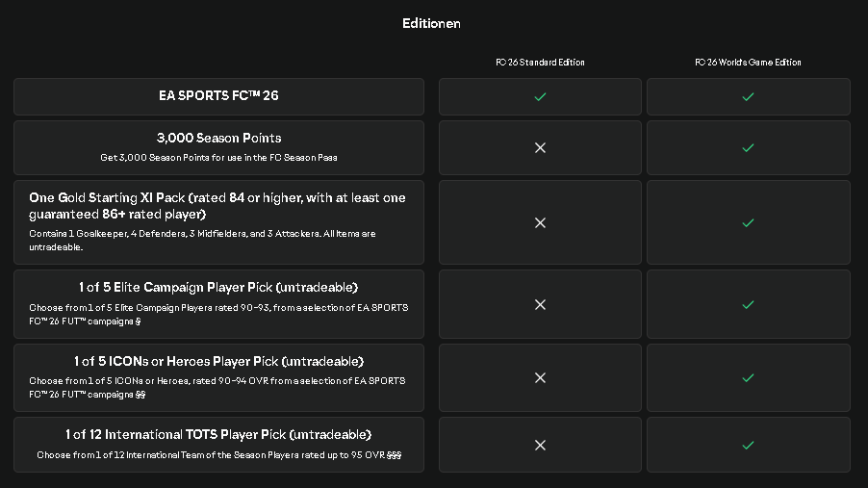Click the 'Get 3,000 Season Points' description
The height and width of the screenshot is (488, 868).
coord(218,157)
